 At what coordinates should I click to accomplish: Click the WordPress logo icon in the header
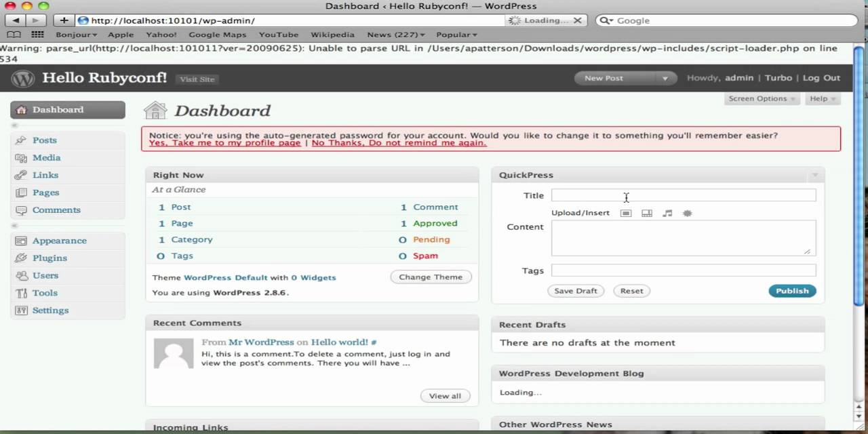pos(22,79)
